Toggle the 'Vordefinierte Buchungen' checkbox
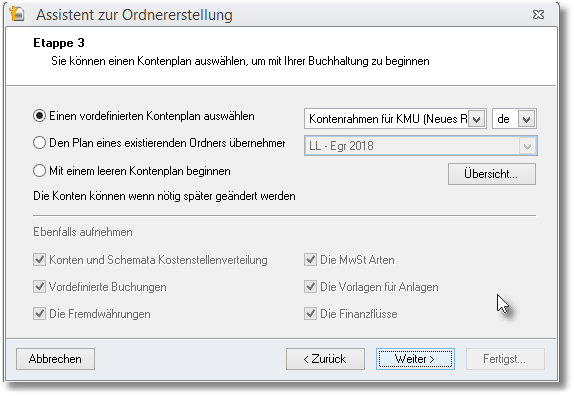The height and width of the screenshot is (396, 574). click(x=39, y=287)
